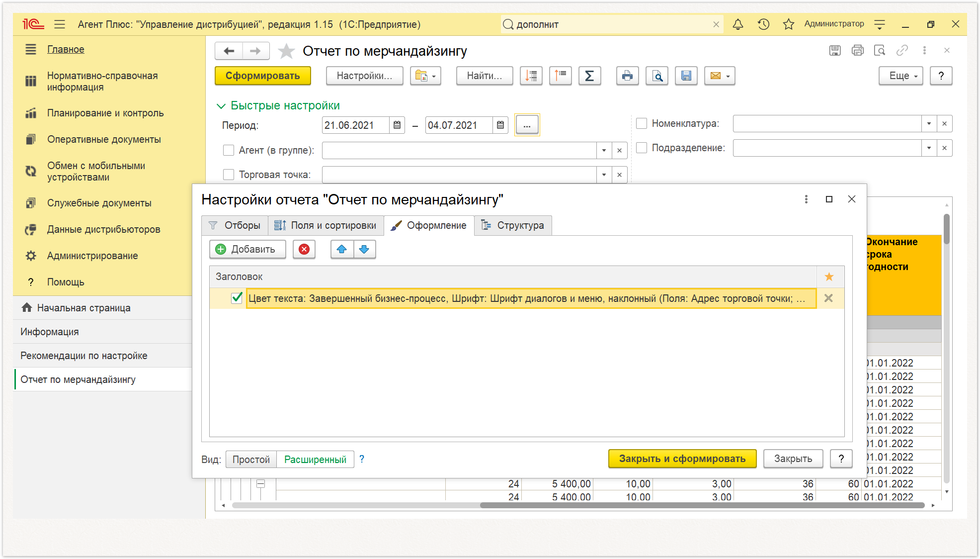Toggle Торговая точка checkbox
Screen dimensions: 980x559
click(x=229, y=175)
